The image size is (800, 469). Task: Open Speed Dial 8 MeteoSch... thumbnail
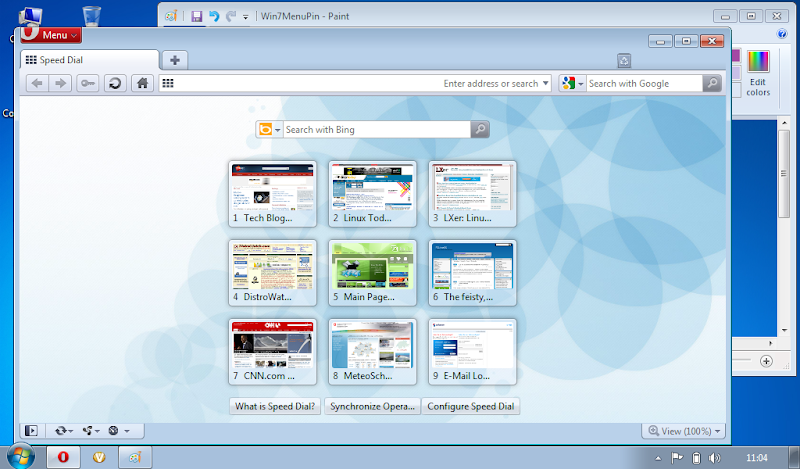coord(372,352)
